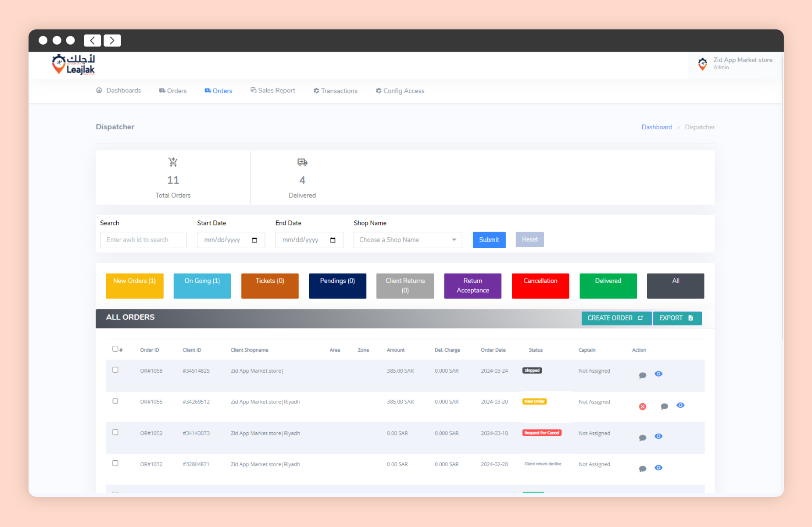
Task: Check the select-all orders checkbox in header
Action: tap(115, 349)
